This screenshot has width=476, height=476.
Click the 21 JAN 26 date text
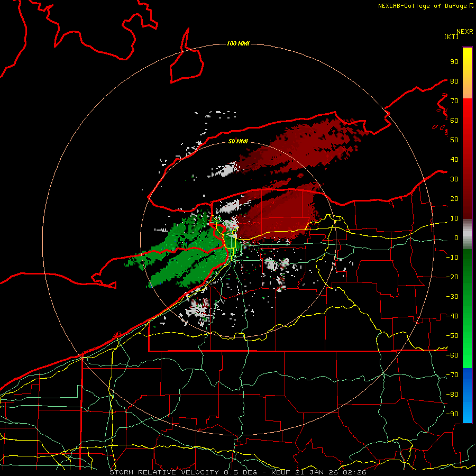[x=317, y=472]
